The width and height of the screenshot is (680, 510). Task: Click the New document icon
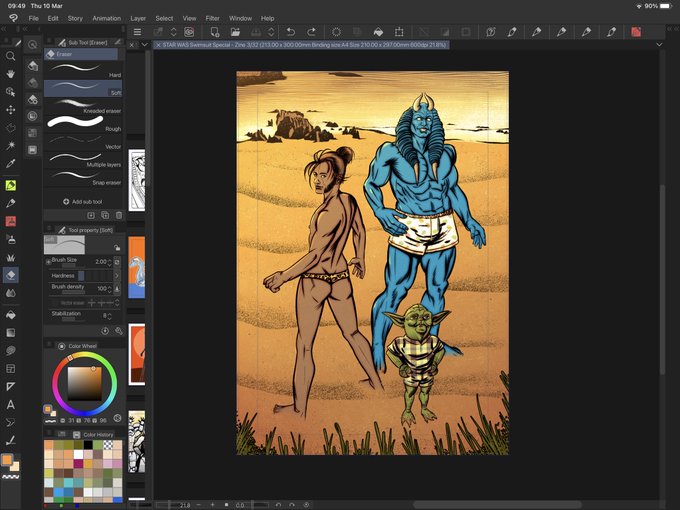pyautogui.click(x=215, y=32)
